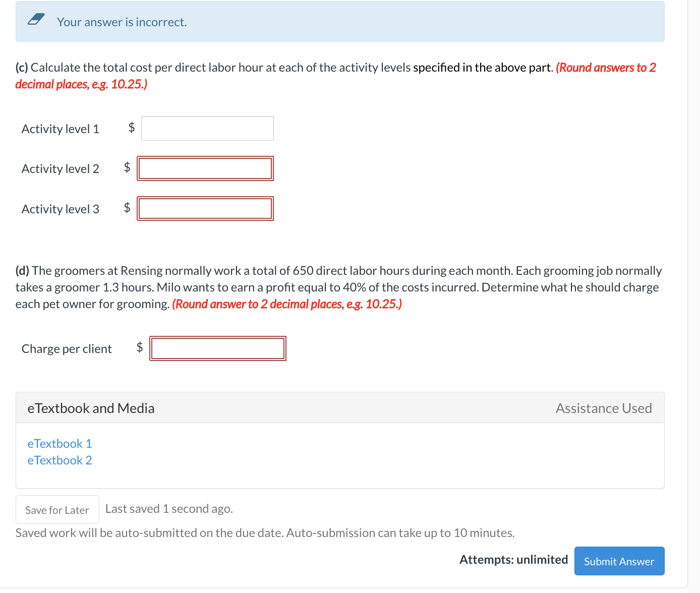Image resolution: width=700 pixels, height=593 pixels.
Task: Click the Your answer is incorrect banner
Action: point(121,22)
